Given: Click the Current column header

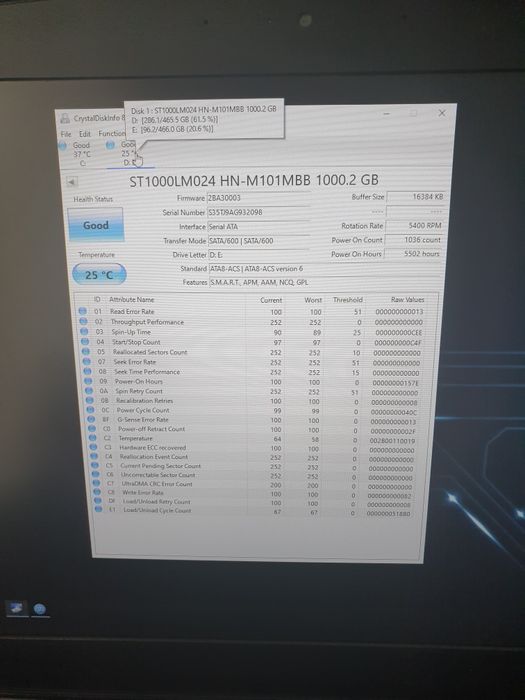Looking at the screenshot, I should [x=271, y=300].
